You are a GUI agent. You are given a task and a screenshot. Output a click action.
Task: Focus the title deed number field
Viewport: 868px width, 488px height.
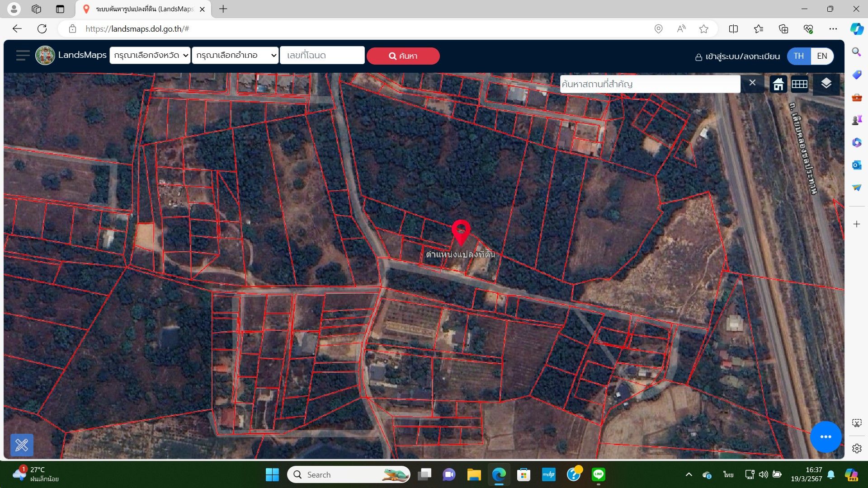point(322,55)
